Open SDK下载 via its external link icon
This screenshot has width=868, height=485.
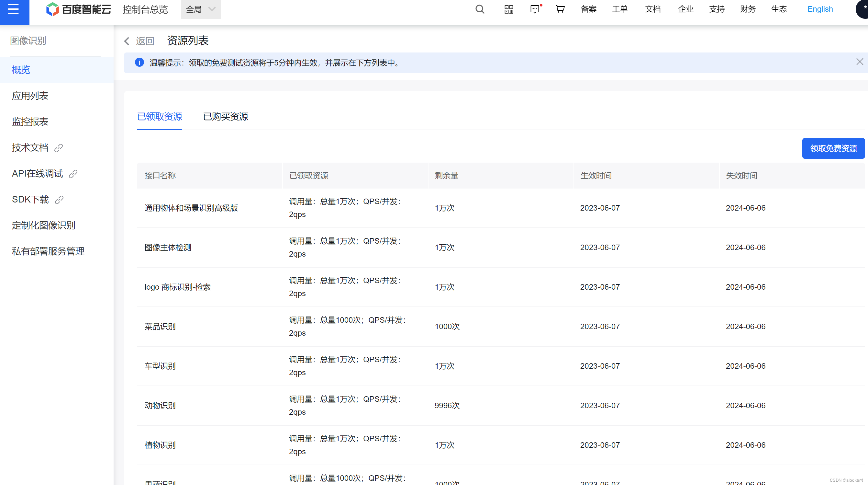pyautogui.click(x=59, y=199)
